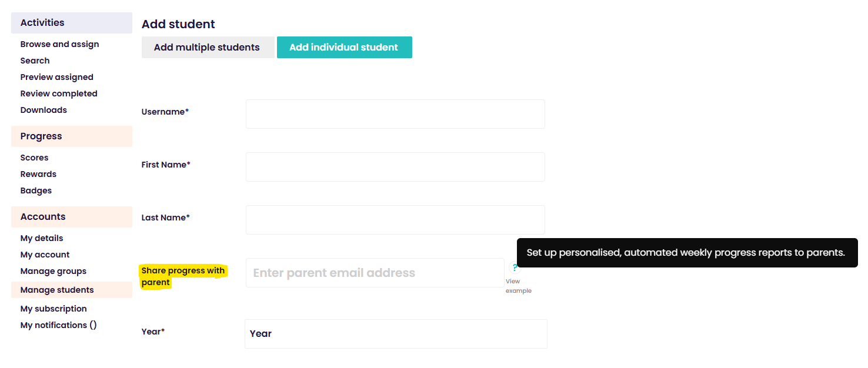Click the Username input field
The width and height of the screenshot is (868, 368).
[395, 114]
